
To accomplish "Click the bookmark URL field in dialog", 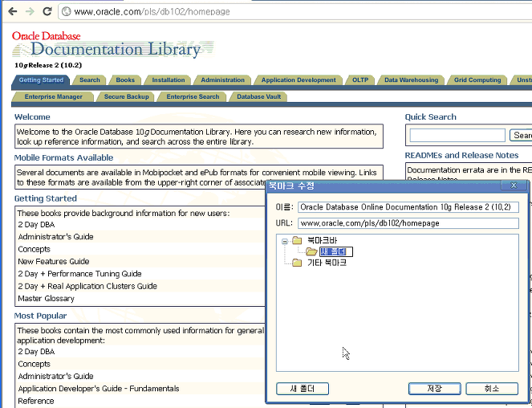I will [x=408, y=223].
